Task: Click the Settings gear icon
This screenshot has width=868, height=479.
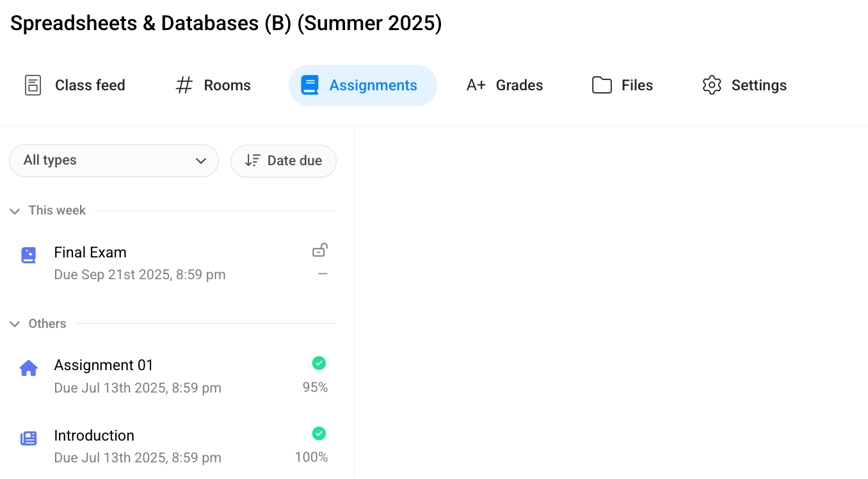Action: [712, 85]
